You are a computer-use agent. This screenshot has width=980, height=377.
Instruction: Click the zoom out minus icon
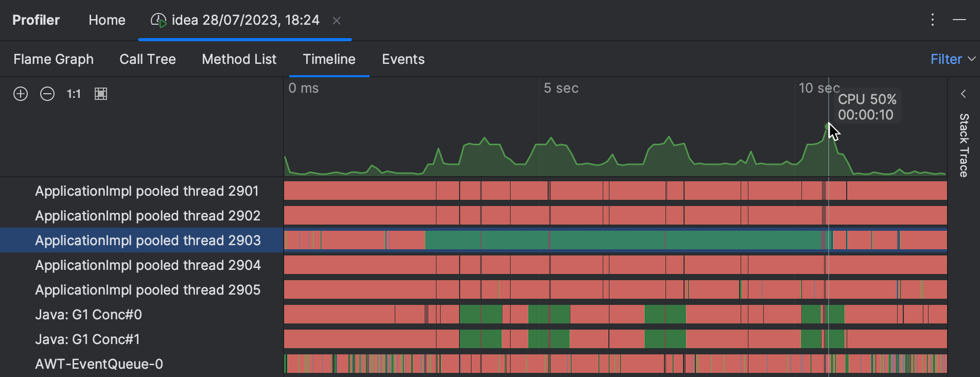click(x=47, y=94)
